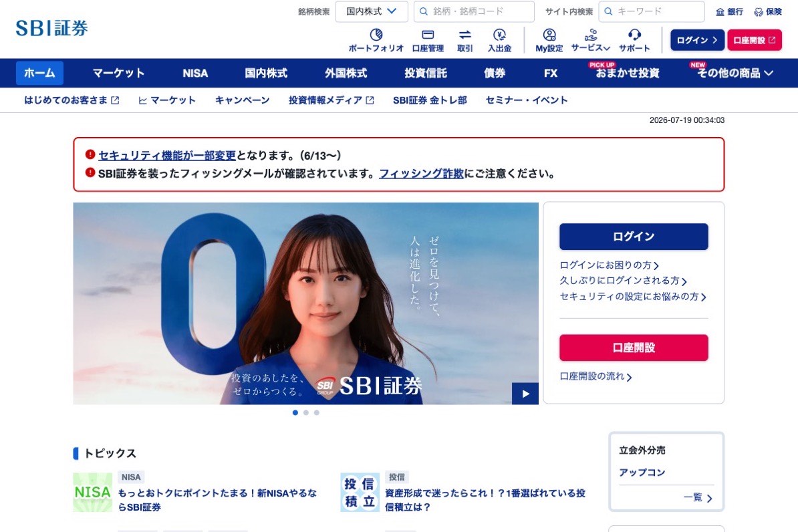Click the 投信積立 topic thumbnail image

[360, 493]
